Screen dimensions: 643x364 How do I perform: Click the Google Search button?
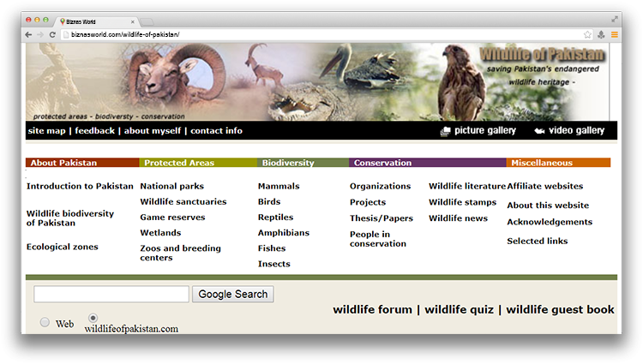[233, 294]
